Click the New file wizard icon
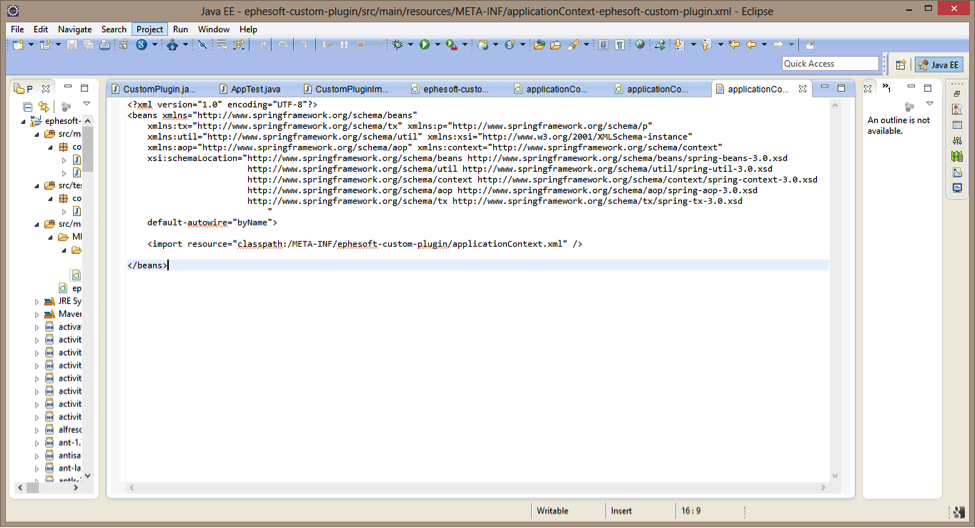The height and width of the screenshot is (528, 975). (x=18, y=45)
